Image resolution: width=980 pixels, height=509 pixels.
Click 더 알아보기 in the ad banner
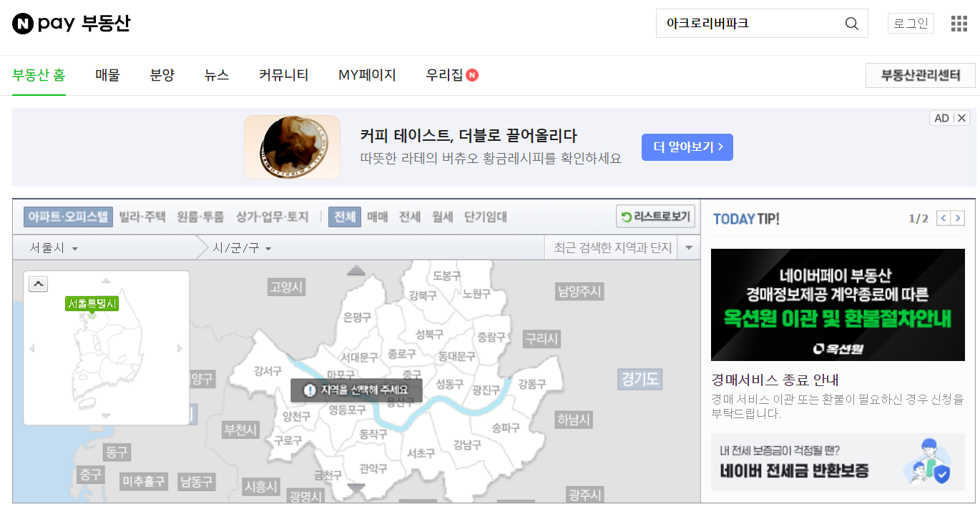click(x=687, y=147)
